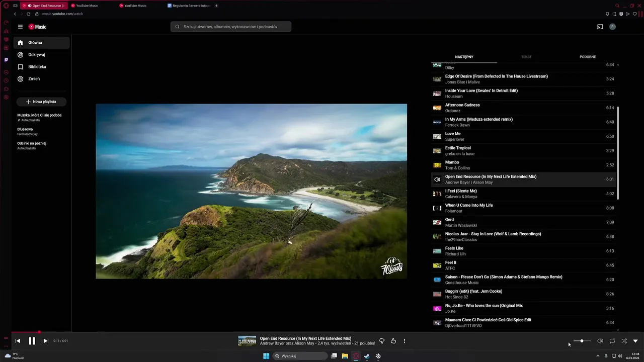Open Zmień in the sidebar
644x362 pixels.
tap(42, 79)
